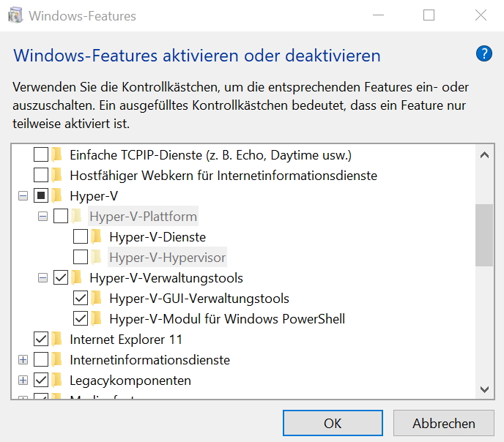Collapse the Hyper-V-Verwaltungstools node
Image resolution: width=504 pixels, height=442 pixels.
click(x=42, y=278)
